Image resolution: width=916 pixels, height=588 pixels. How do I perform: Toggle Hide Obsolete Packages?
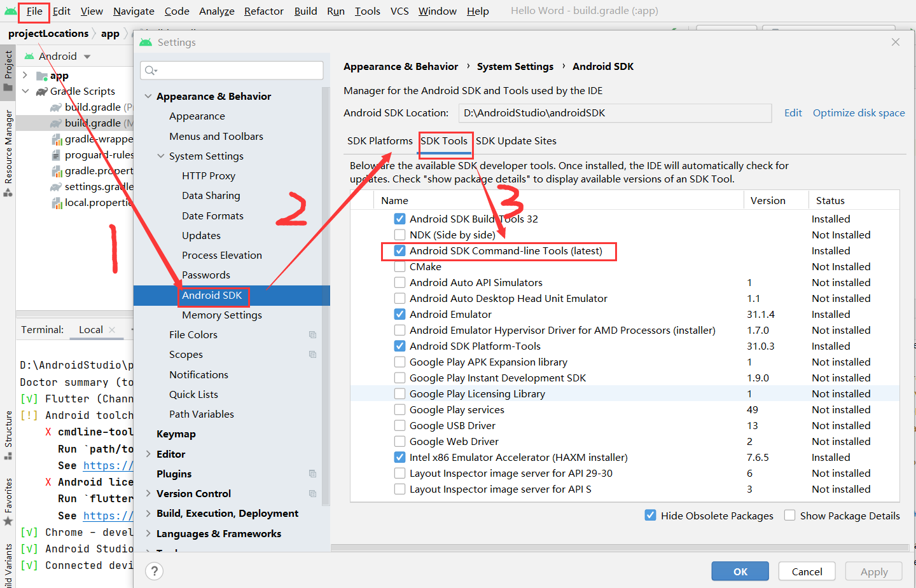[650, 515]
